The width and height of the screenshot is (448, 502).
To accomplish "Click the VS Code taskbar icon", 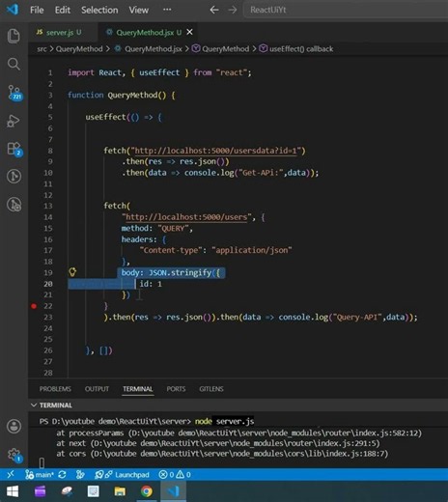I will click(x=174, y=491).
